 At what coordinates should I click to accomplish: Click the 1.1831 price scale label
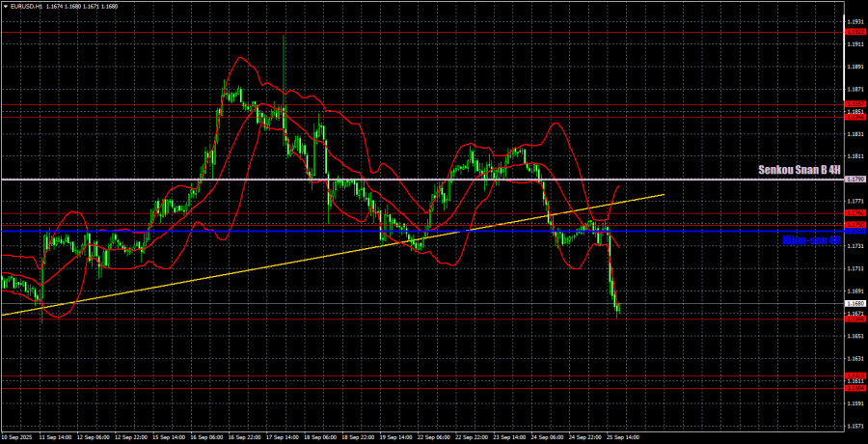pos(854,134)
